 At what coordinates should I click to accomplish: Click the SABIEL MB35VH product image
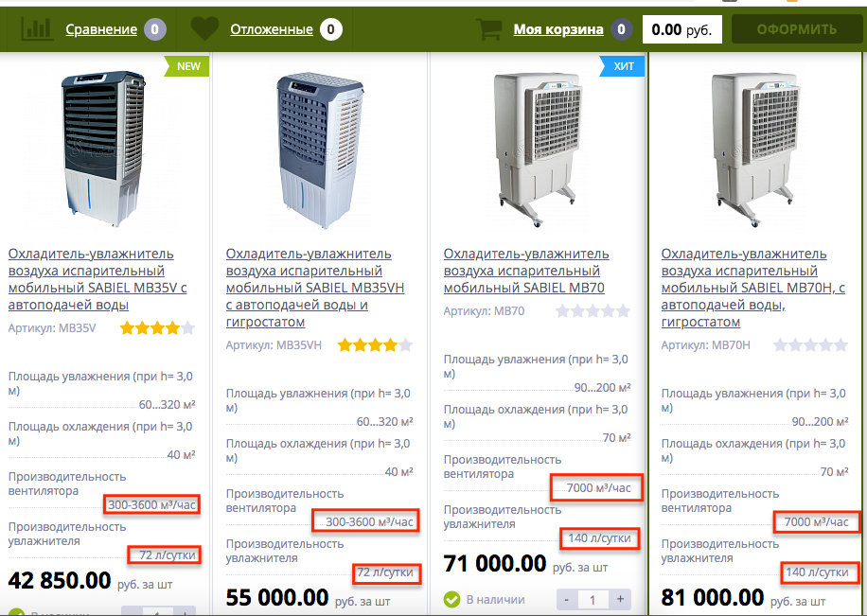[x=320, y=150]
